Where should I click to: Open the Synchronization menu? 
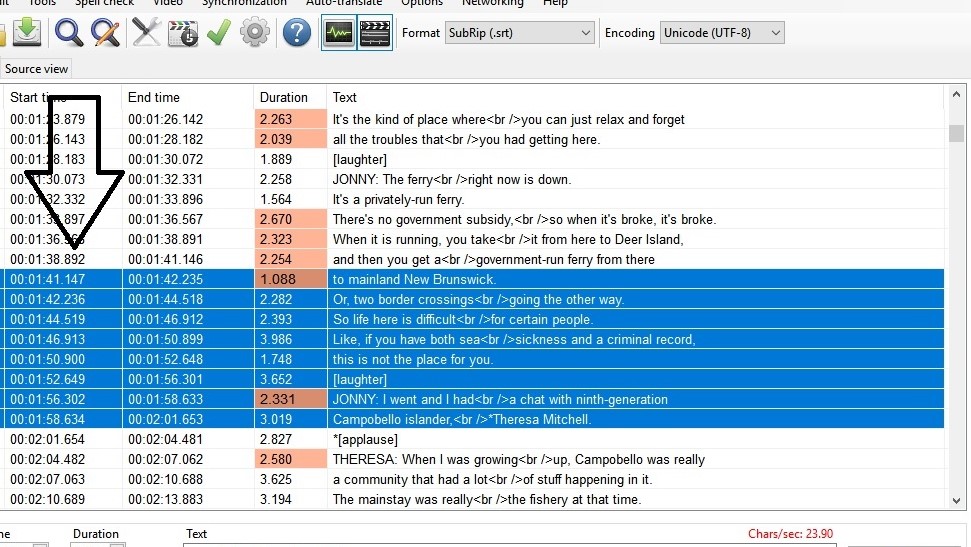pos(244,3)
